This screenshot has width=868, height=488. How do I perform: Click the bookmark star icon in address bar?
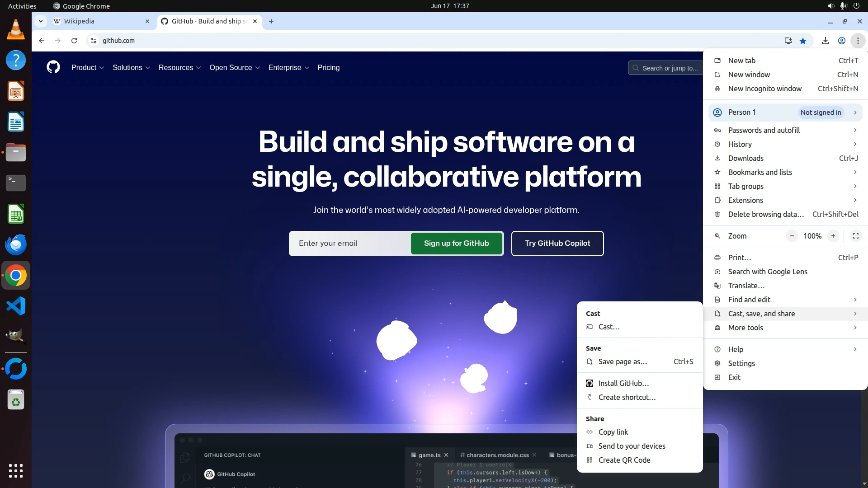pos(803,41)
